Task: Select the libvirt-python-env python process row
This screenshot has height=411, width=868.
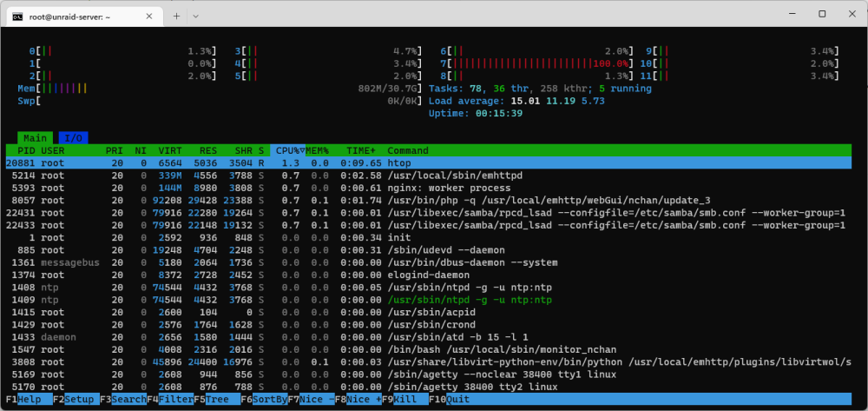Action: (429, 362)
